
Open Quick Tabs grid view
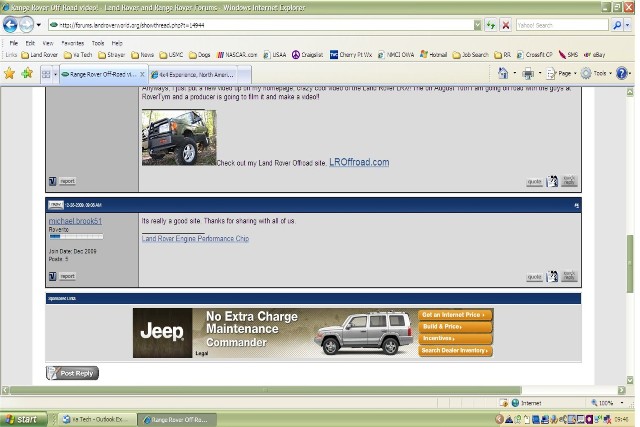tap(46, 74)
